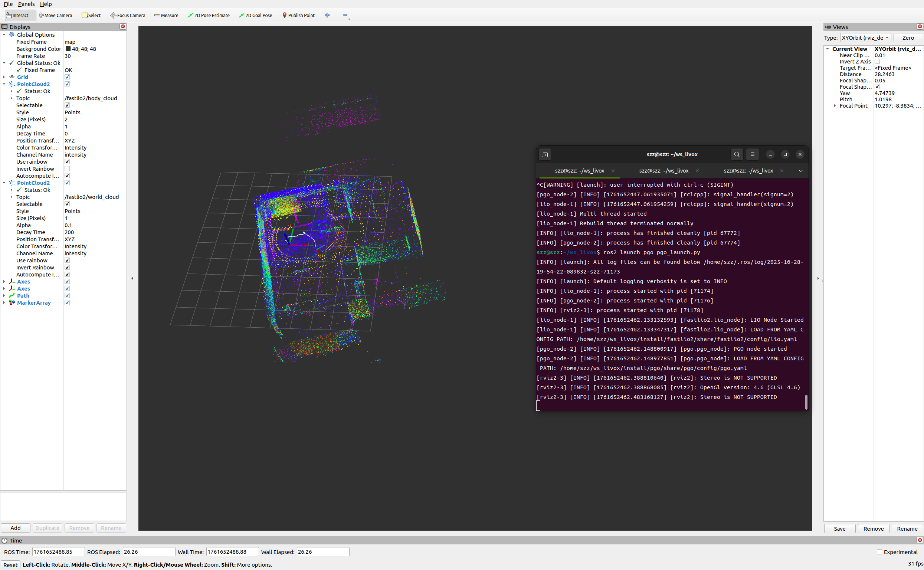Pick the 2D Goal Pose tool
The height and width of the screenshot is (570, 924).
point(256,16)
